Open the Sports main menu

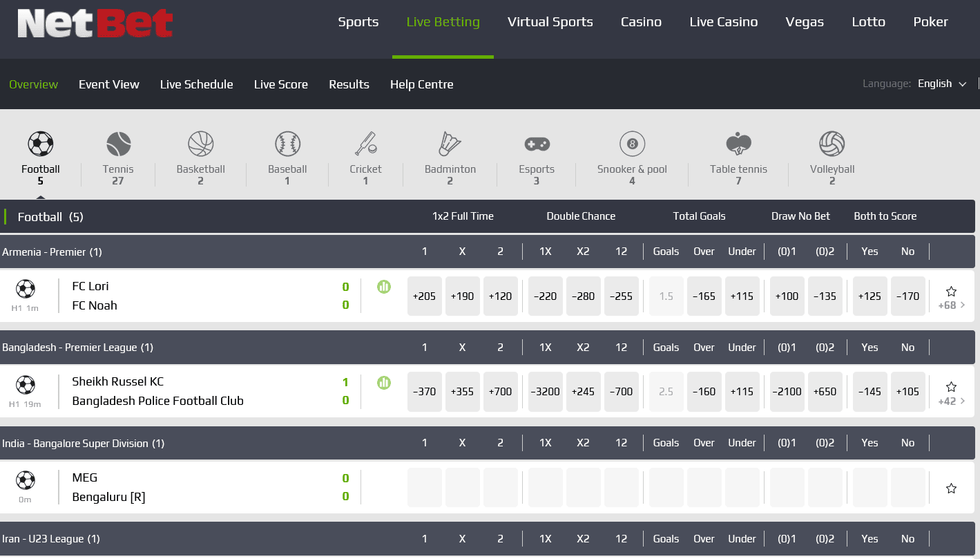tap(358, 22)
